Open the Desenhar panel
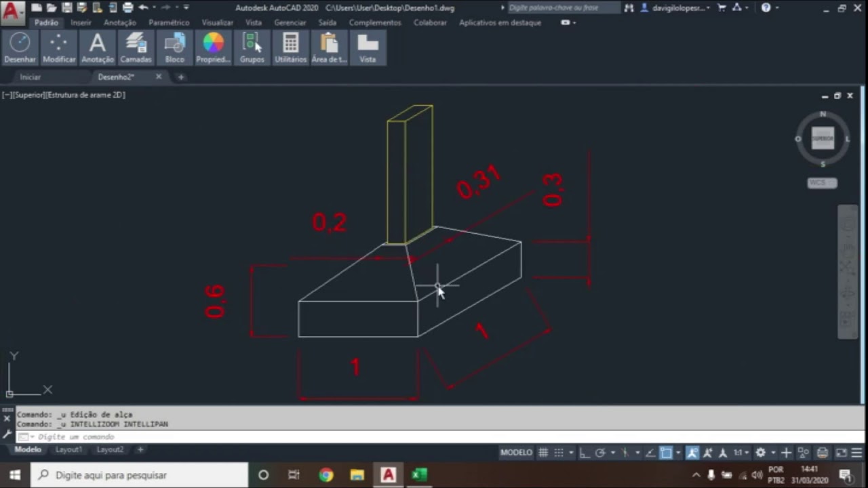868x488 pixels. [20, 47]
